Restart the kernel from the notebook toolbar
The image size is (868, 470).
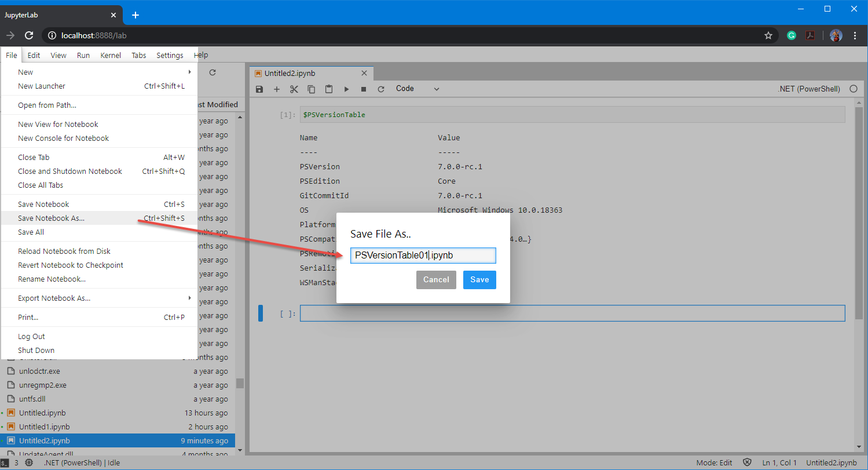click(x=381, y=89)
